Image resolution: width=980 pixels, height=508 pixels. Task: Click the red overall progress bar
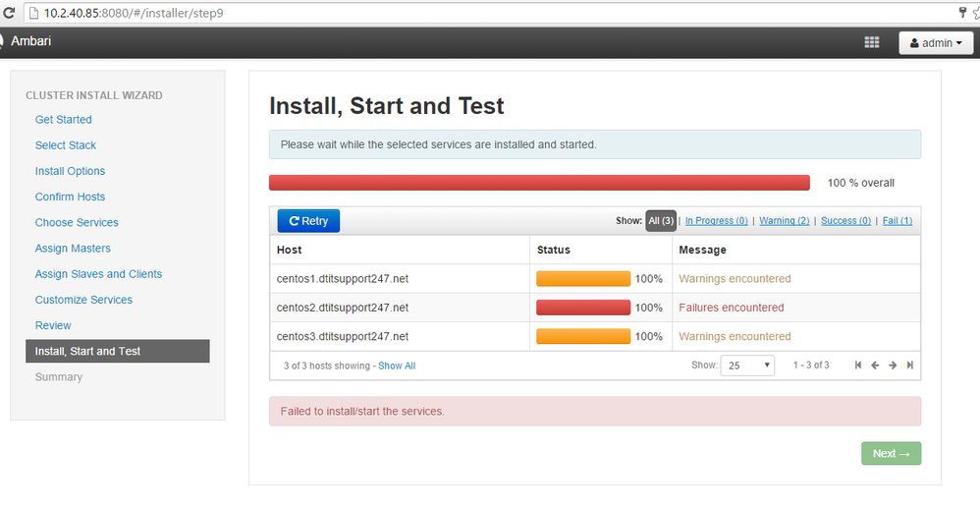point(539,183)
